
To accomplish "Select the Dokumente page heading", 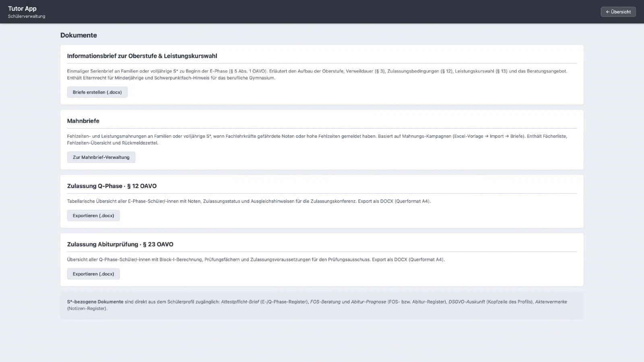I will (x=78, y=35).
